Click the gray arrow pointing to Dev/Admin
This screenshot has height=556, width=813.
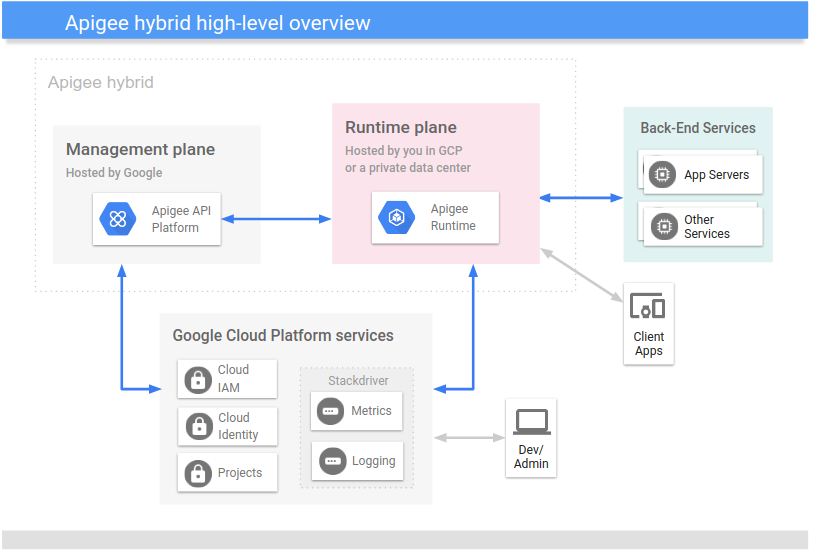(x=469, y=437)
